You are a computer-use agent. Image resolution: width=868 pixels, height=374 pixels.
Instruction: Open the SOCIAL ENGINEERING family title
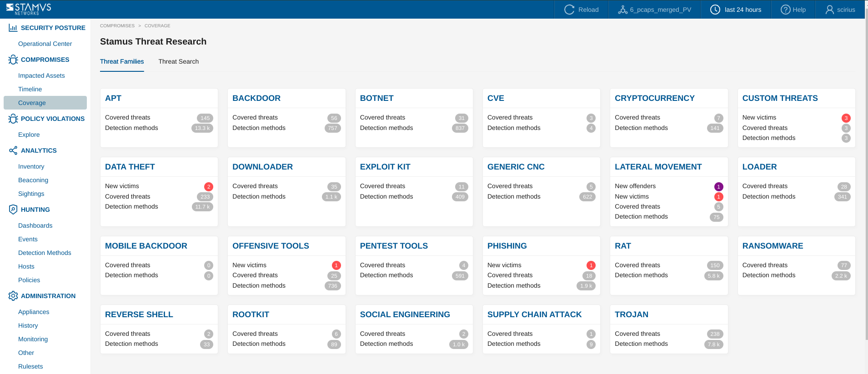pos(405,314)
